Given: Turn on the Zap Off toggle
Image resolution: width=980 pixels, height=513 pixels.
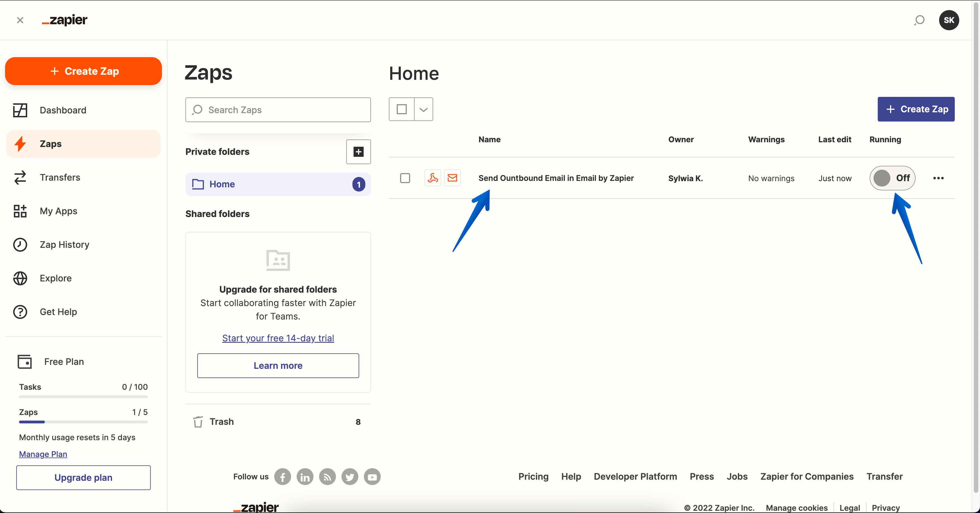Looking at the screenshot, I should pos(892,178).
